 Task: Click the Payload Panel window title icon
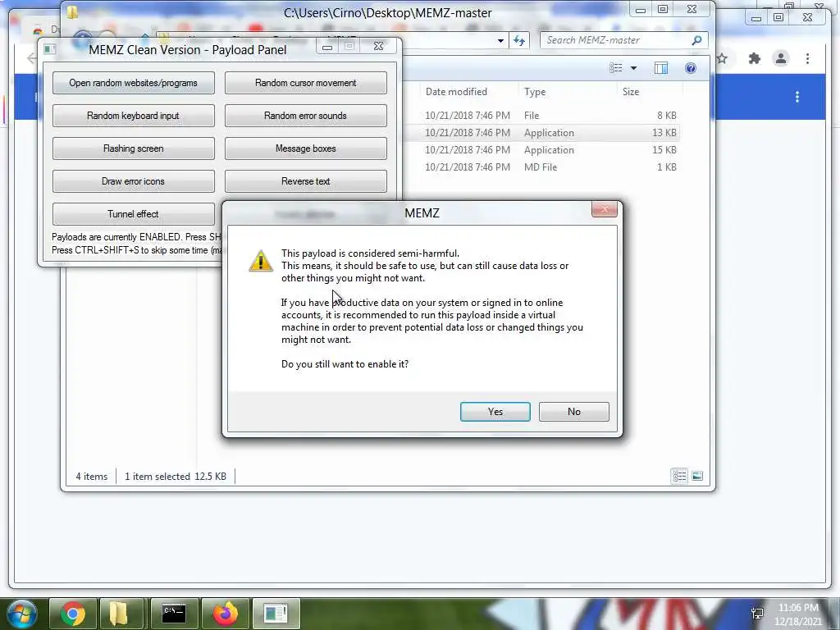[50, 49]
